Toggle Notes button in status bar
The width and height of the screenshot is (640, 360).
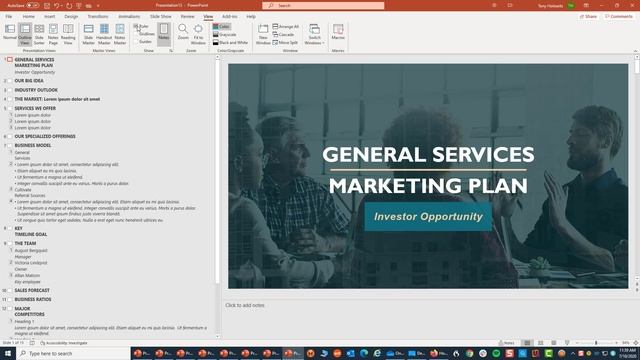pos(507,343)
